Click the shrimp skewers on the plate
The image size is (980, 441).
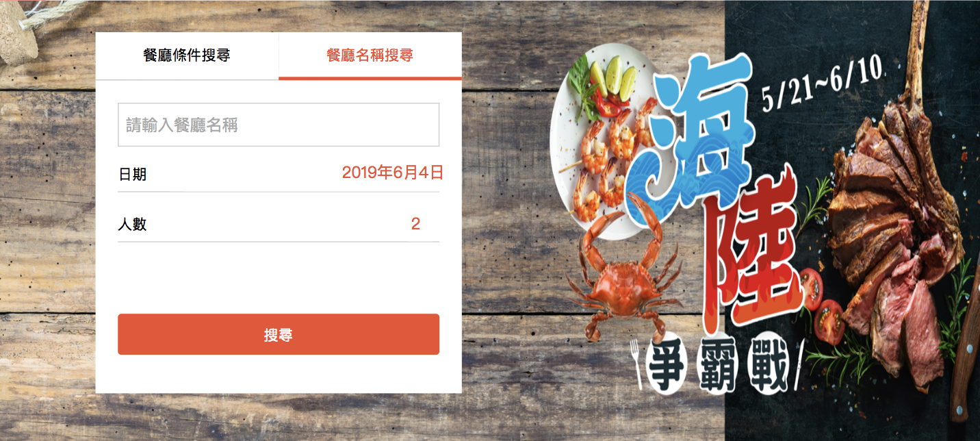pos(609,161)
